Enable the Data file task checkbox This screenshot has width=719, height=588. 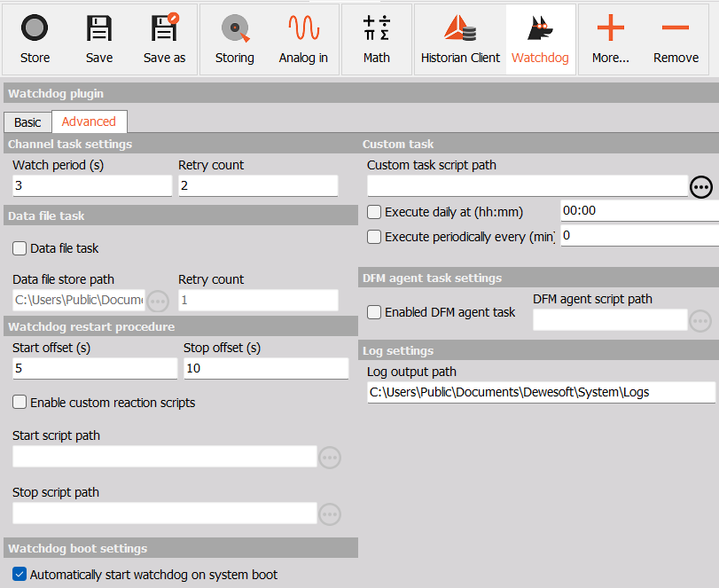point(19,248)
